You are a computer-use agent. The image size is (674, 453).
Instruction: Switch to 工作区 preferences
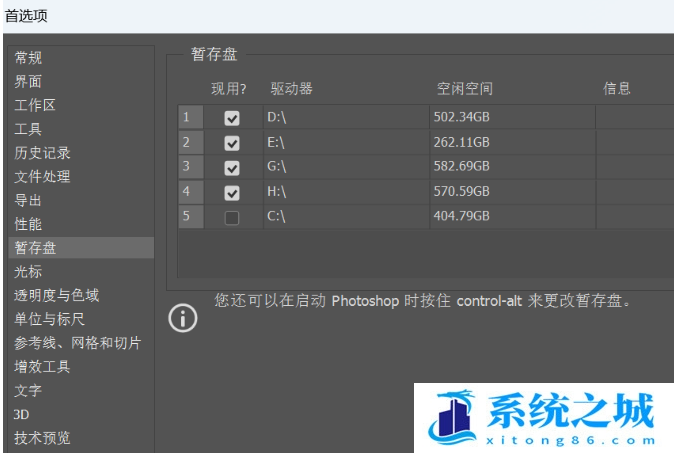(x=35, y=105)
